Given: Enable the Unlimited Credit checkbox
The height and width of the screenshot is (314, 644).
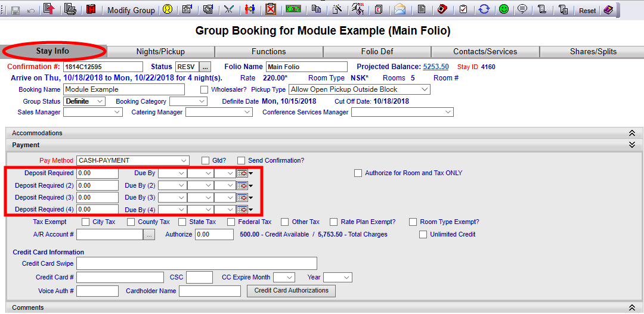Looking at the screenshot, I should pyautogui.click(x=423, y=234).
